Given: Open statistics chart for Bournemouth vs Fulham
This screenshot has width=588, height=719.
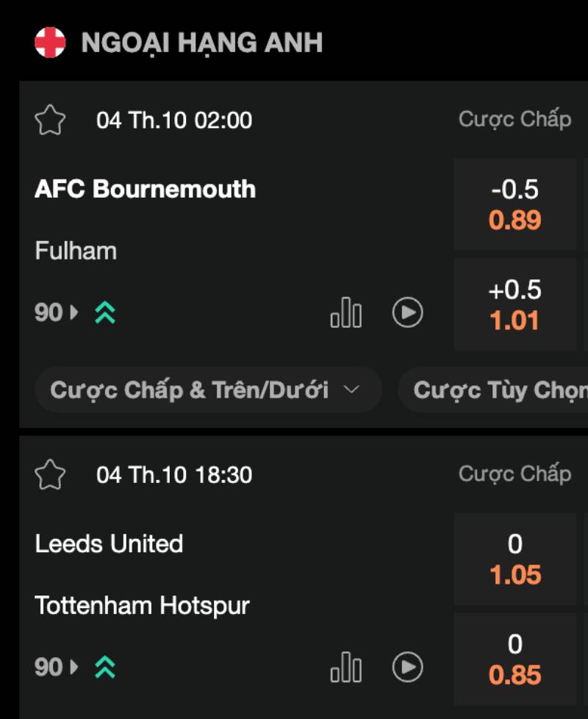Looking at the screenshot, I should pyautogui.click(x=345, y=312).
